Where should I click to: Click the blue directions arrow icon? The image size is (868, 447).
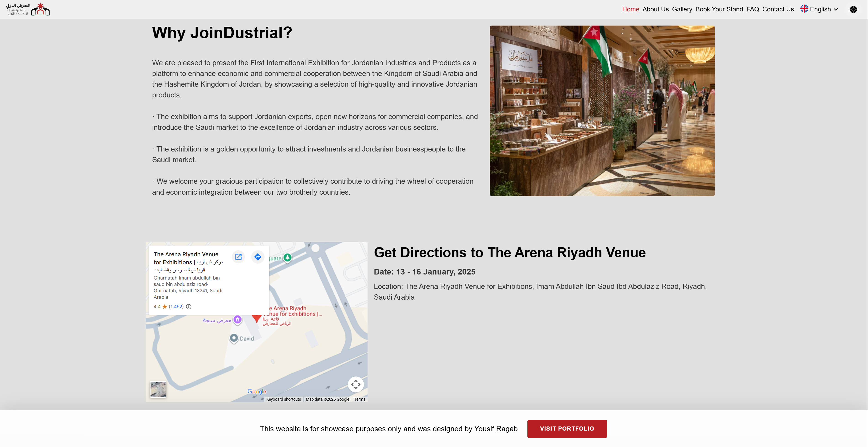[258, 257]
